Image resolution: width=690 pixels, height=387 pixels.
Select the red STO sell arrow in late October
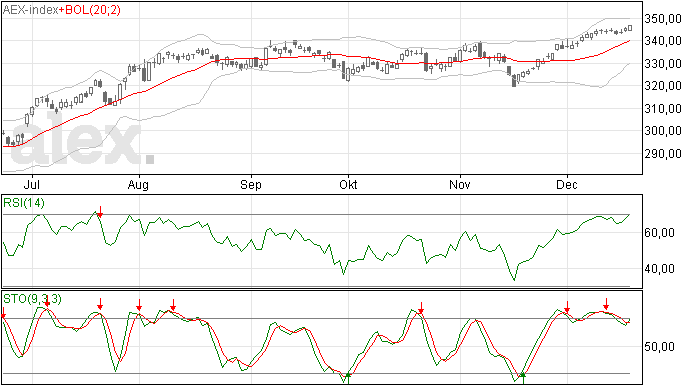coord(421,308)
